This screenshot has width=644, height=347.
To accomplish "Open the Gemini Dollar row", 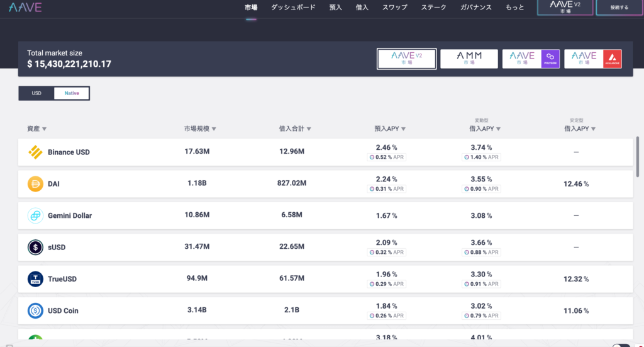I will 325,215.
